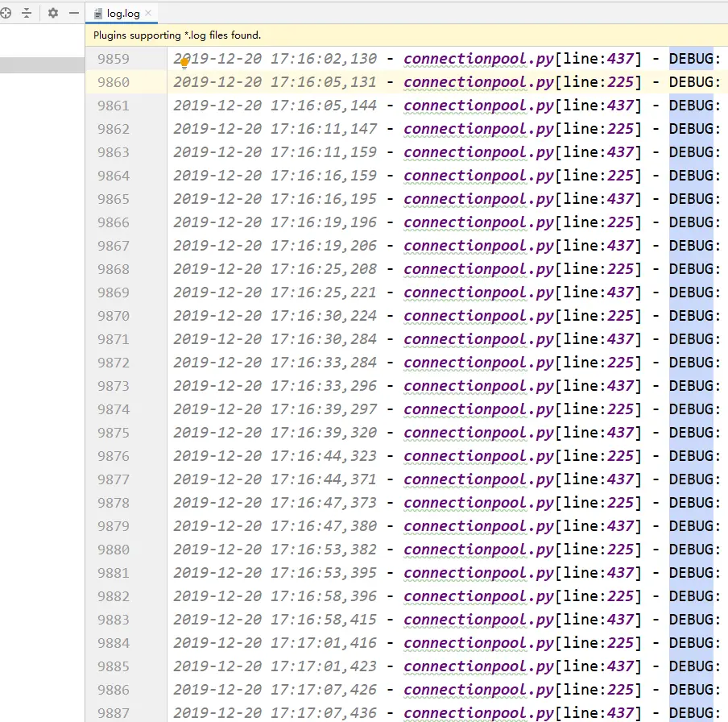The height and width of the screenshot is (722, 728).
Task: Click DEBUG on line 9859
Action: tap(691, 59)
